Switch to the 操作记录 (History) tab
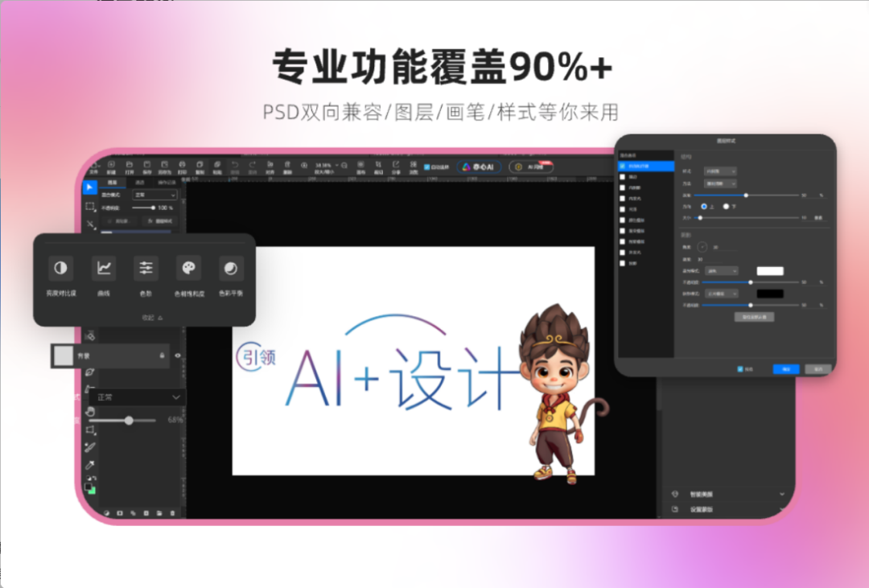Screen dimensions: 869x588 click(167, 183)
